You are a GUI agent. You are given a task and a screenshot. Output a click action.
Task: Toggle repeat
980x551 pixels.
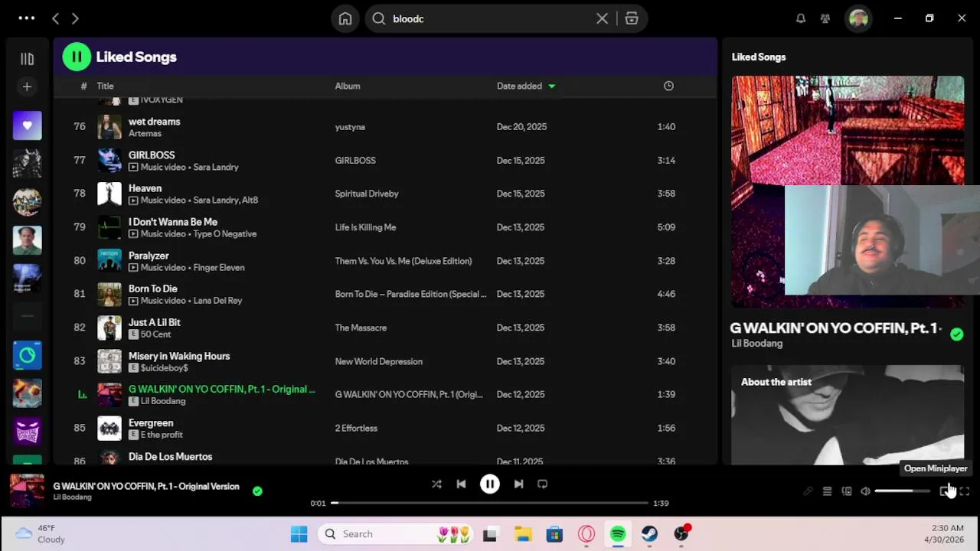click(x=542, y=484)
